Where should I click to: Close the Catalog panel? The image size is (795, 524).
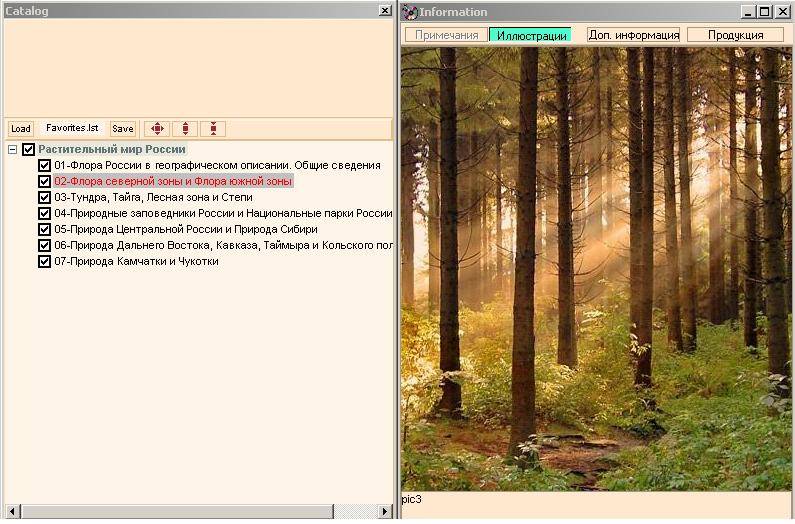(385, 11)
